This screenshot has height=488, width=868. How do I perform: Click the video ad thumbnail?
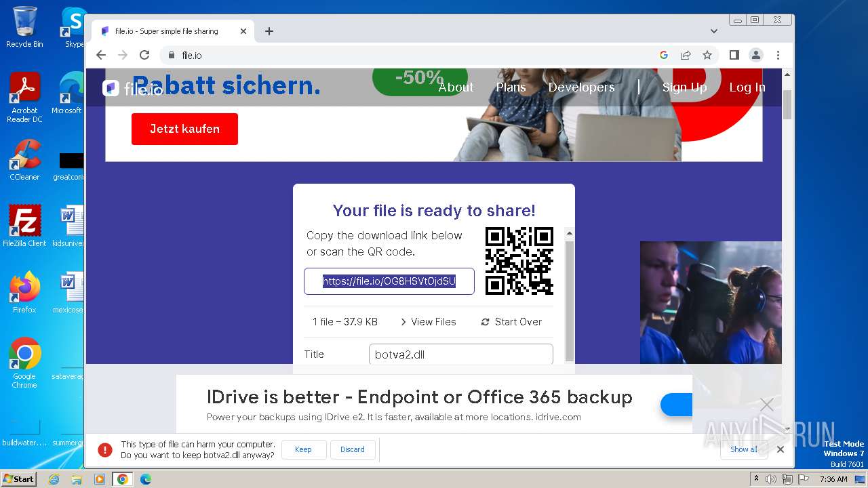tap(711, 302)
